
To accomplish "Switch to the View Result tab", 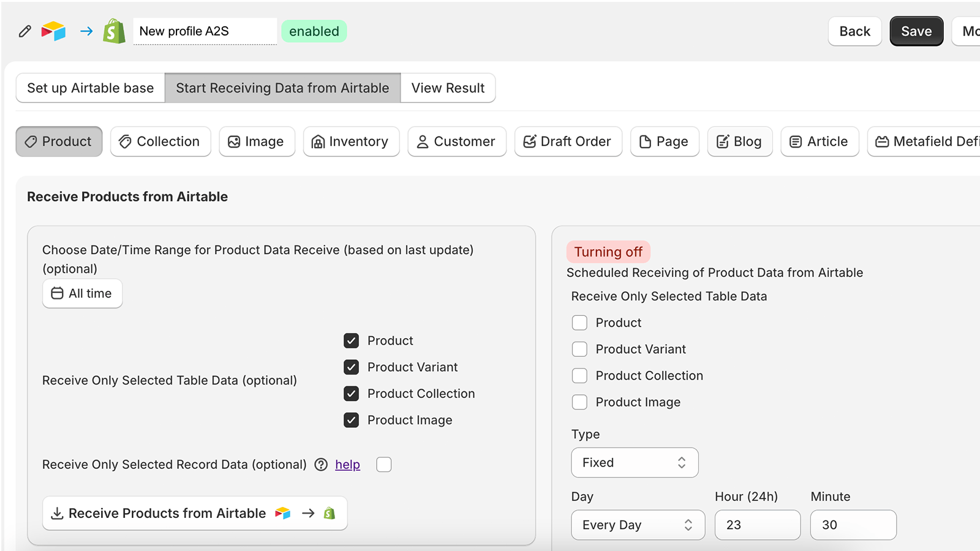I will 448,88.
